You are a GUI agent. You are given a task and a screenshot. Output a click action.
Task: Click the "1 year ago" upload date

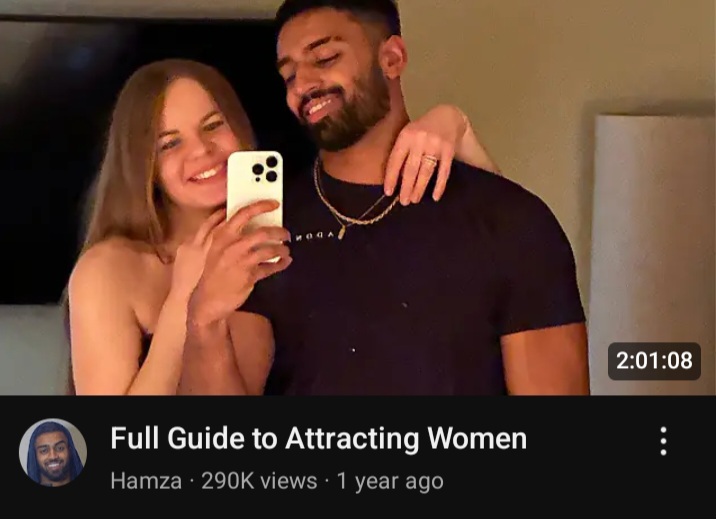point(390,482)
